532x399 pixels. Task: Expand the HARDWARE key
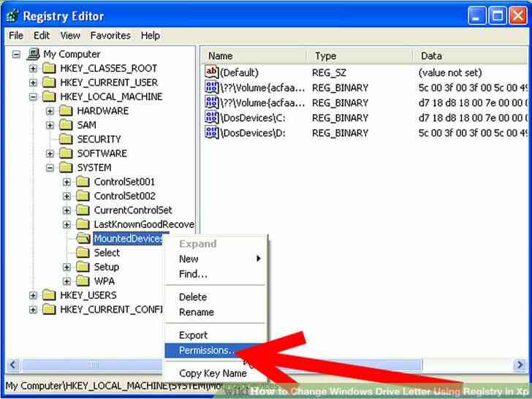click(50, 111)
